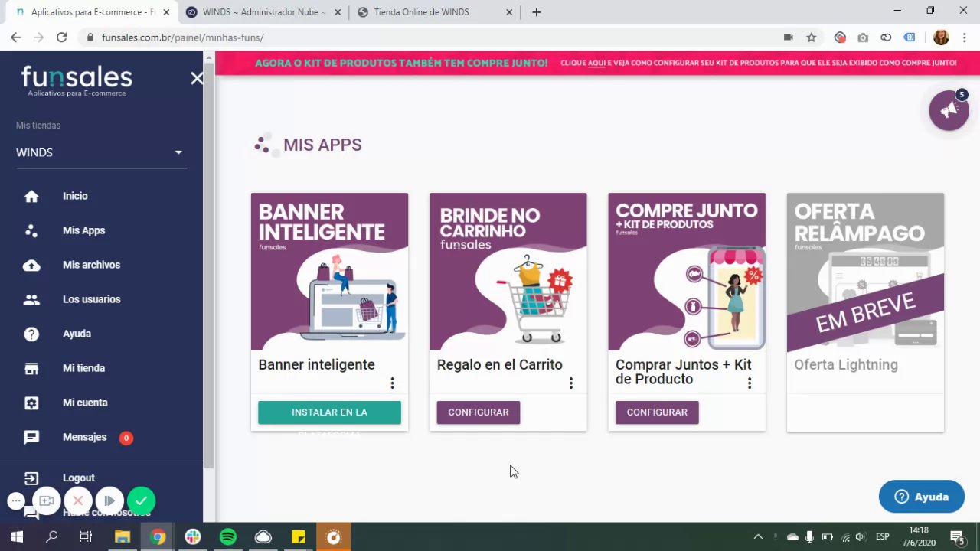Click the funsales logo

(77, 81)
